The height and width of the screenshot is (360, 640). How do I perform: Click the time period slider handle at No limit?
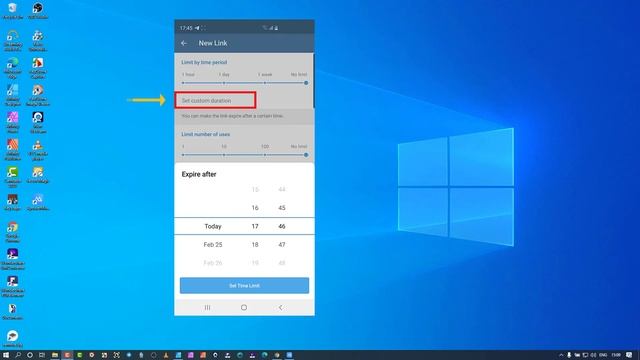coord(306,83)
